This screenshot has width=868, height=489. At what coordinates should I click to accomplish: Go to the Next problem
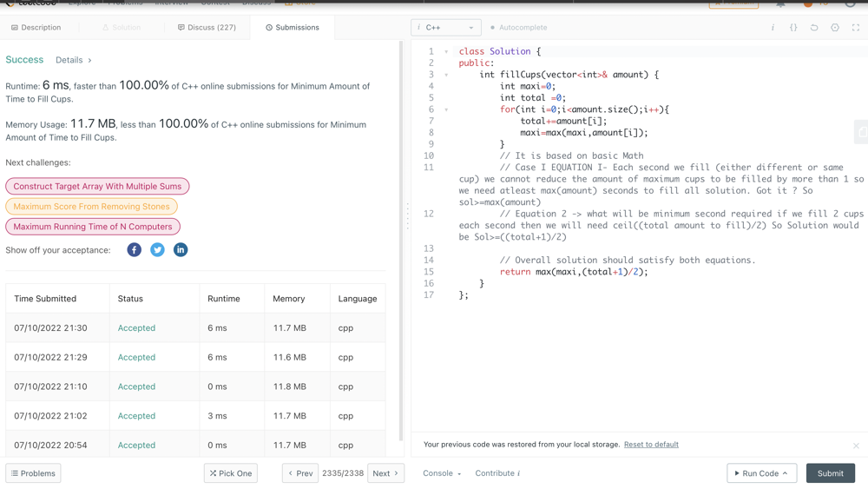coord(386,473)
